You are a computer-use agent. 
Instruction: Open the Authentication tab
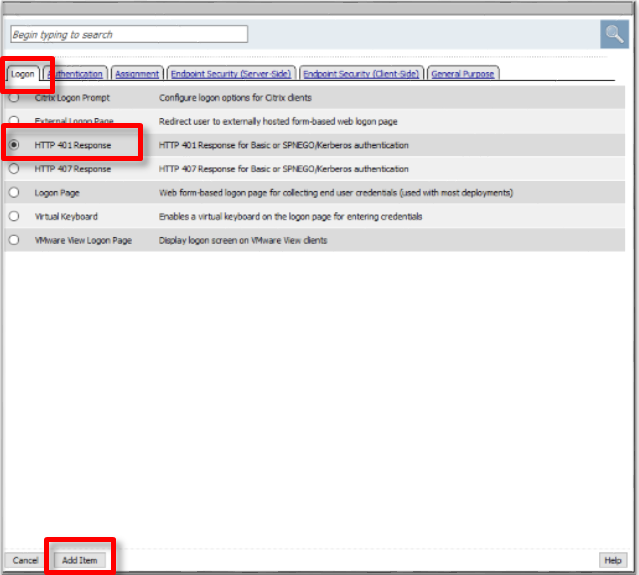(75, 74)
